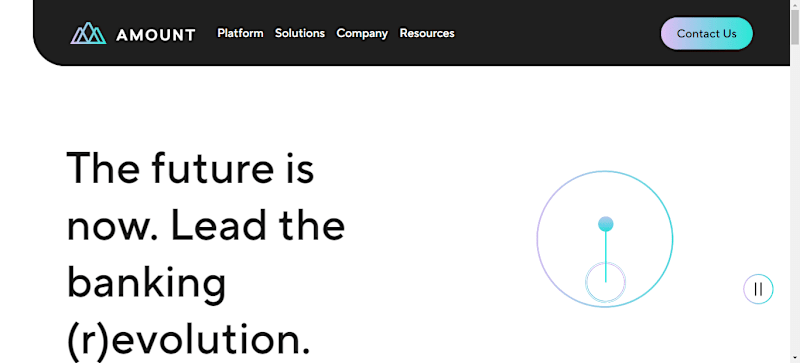The height and width of the screenshot is (363, 800).
Task: Click the vertical teal line in the animation
Action: [x=606, y=256]
